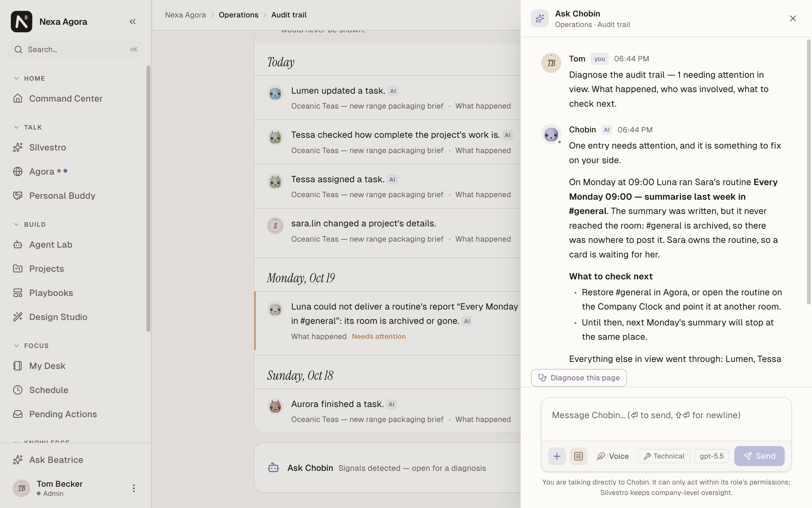The height and width of the screenshot is (508, 812).
Task: Click the Send button
Action: click(759, 456)
